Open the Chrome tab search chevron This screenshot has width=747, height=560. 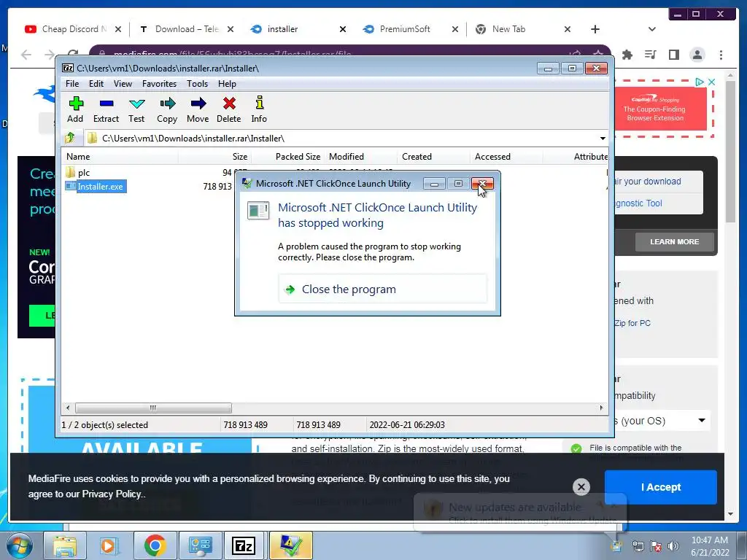[x=652, y=29]
